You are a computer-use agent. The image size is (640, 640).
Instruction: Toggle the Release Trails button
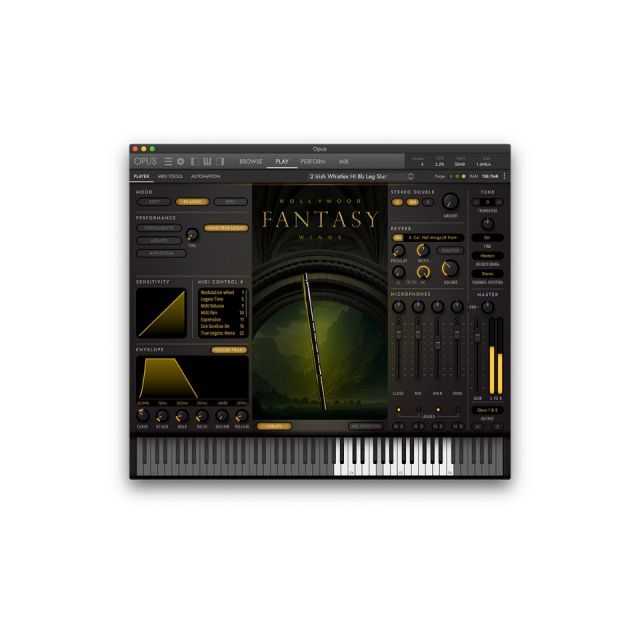(229, 350)
